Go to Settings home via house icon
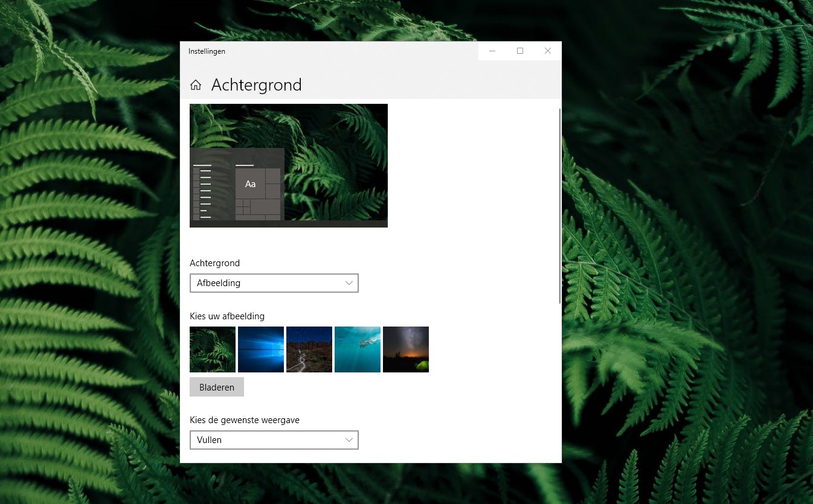This screenshot has width=813, height=504. (196, 85)
